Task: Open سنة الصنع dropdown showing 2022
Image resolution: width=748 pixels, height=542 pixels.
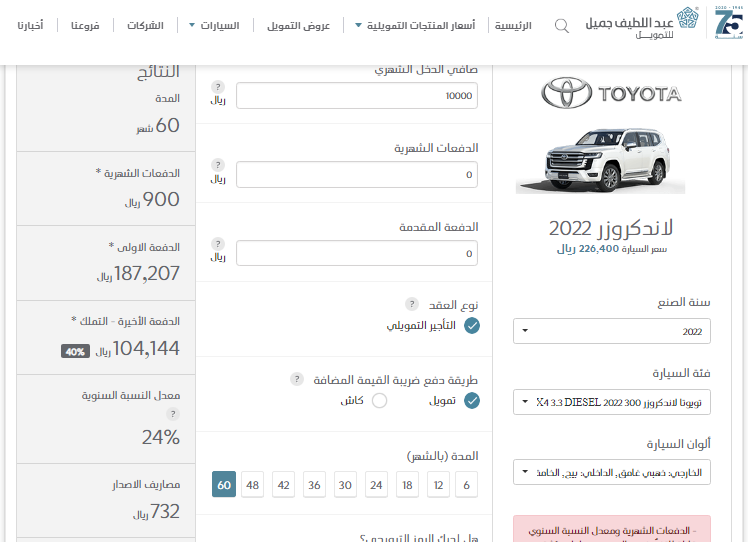Action: 612,331
